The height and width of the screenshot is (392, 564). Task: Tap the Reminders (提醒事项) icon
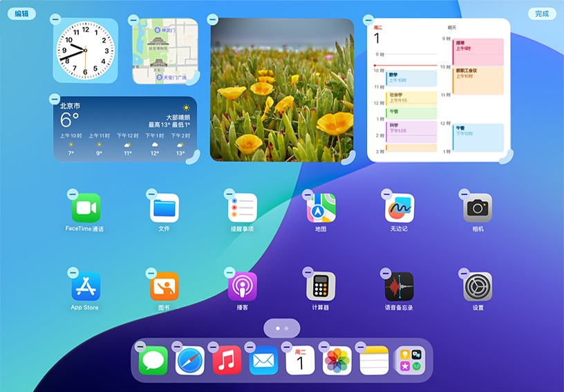pos(243,208)
